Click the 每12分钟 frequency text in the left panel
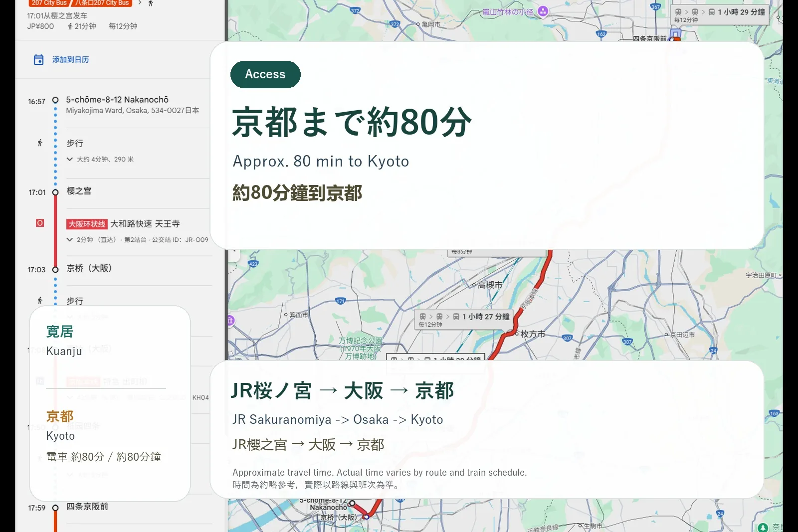The height and width of the screenshot is (532, 798). [x=123, y=26]
